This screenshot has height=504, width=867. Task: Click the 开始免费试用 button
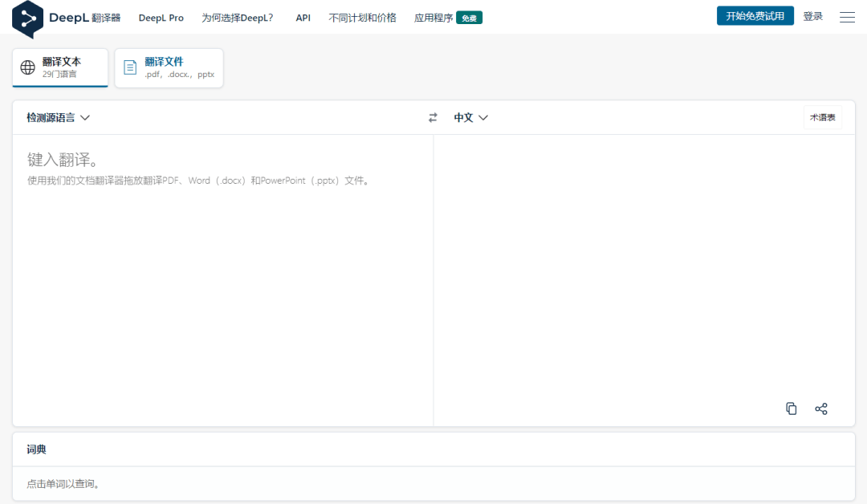pyautogui.click(x=755, y=16)
